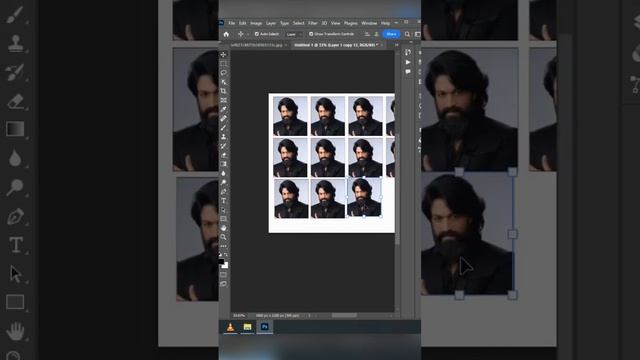Click the align horizontal centers icon

pos(376,34)
